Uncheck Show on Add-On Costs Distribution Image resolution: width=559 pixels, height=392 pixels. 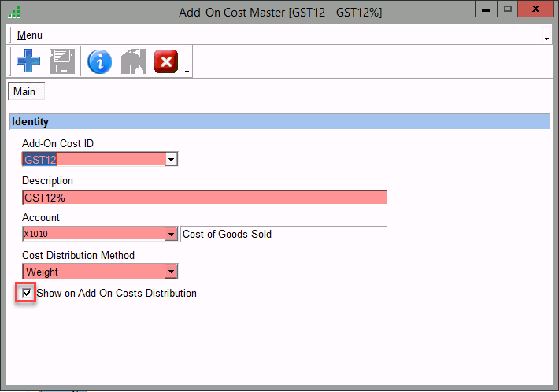coord(28,294)
